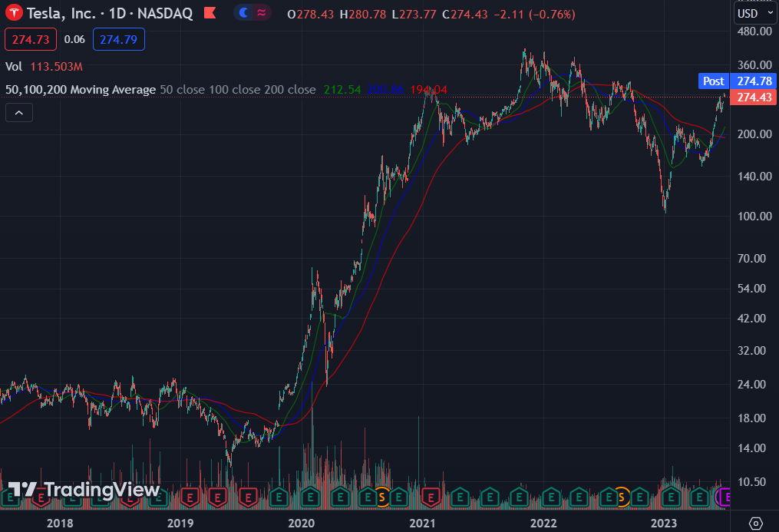Click the last green earnings marker before the purple one
The width and height of the screenshot is (779, 532).
(699, 496)
